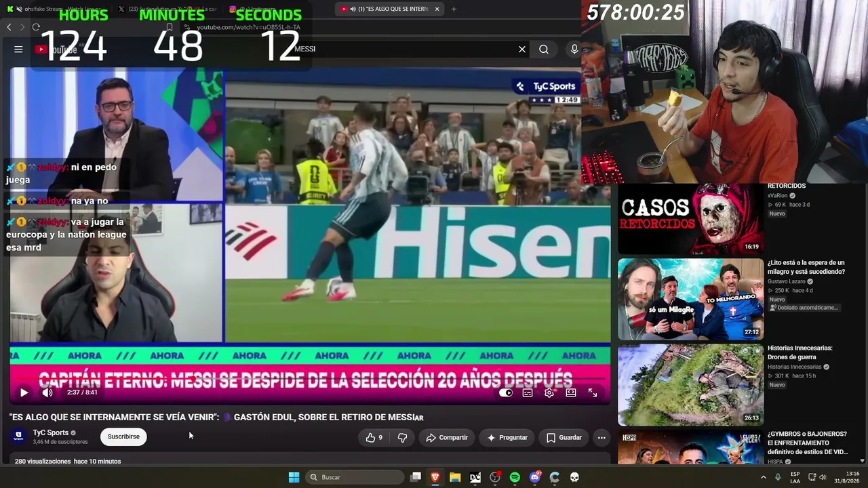Open File Explorer from the taskbar
This screenshot has height=488, width=868.
(455, 477)
